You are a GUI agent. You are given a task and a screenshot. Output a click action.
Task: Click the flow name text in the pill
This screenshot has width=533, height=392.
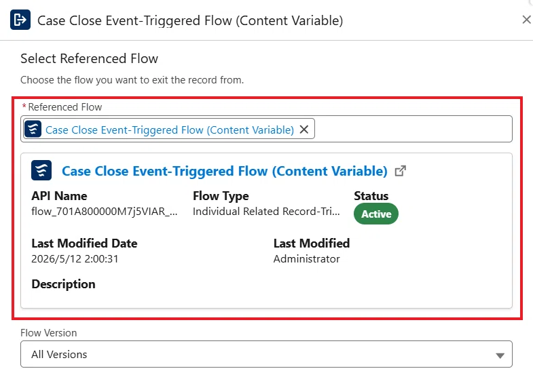pos(170,130)
